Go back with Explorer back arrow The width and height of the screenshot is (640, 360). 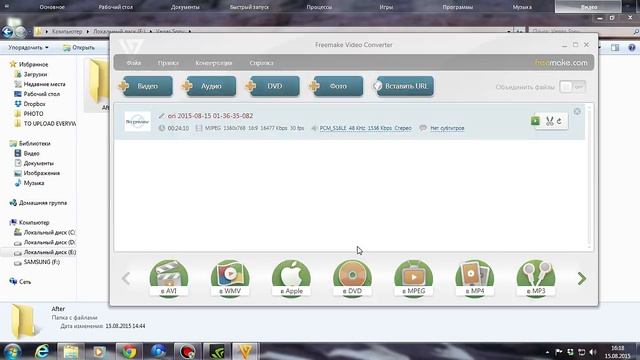[x=7, y=31]
